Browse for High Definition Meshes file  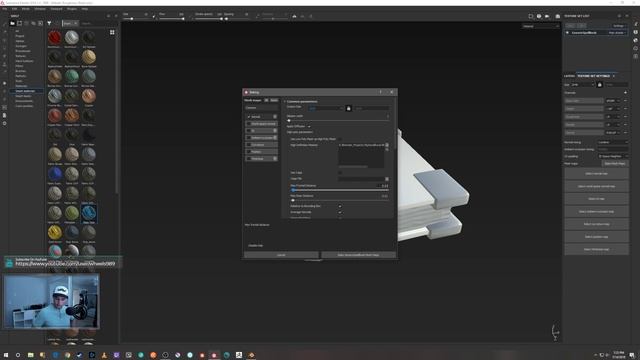pyautogui.click(x=387, y=145)
